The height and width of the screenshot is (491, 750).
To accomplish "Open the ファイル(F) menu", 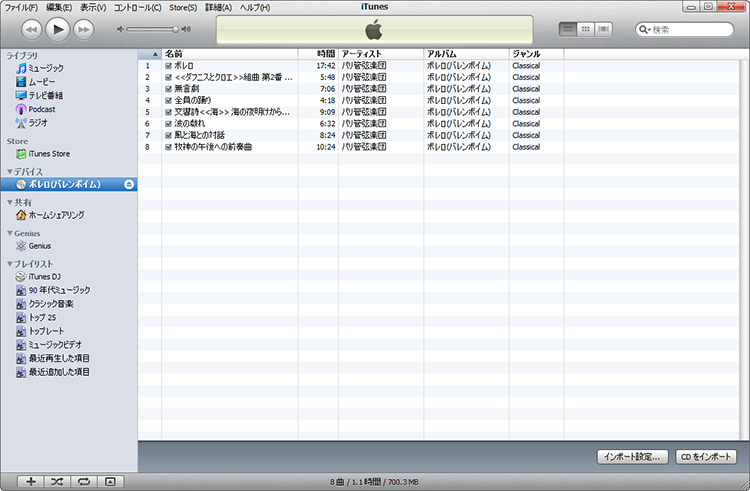I will point(21,8).
